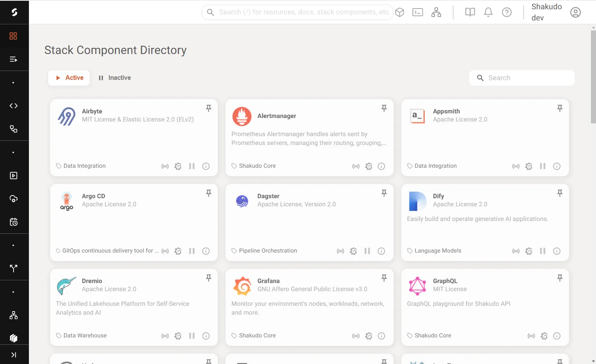Open the Shakudo dev account menu
The image size is (596, 364).
tap(547, 12)
